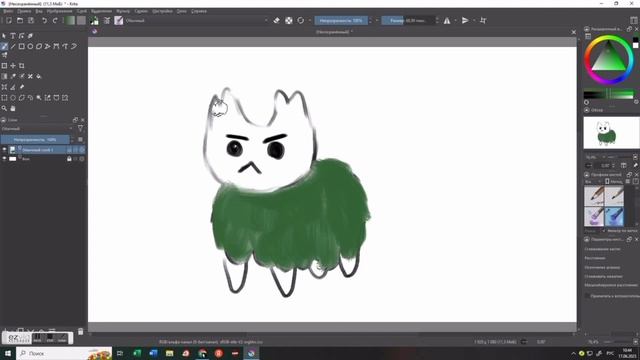Image resolution: width=640 pixels, height=360 pixels.
Task: Adjust the brush opacity slider in the toolbar
Action: coord(341,20)
